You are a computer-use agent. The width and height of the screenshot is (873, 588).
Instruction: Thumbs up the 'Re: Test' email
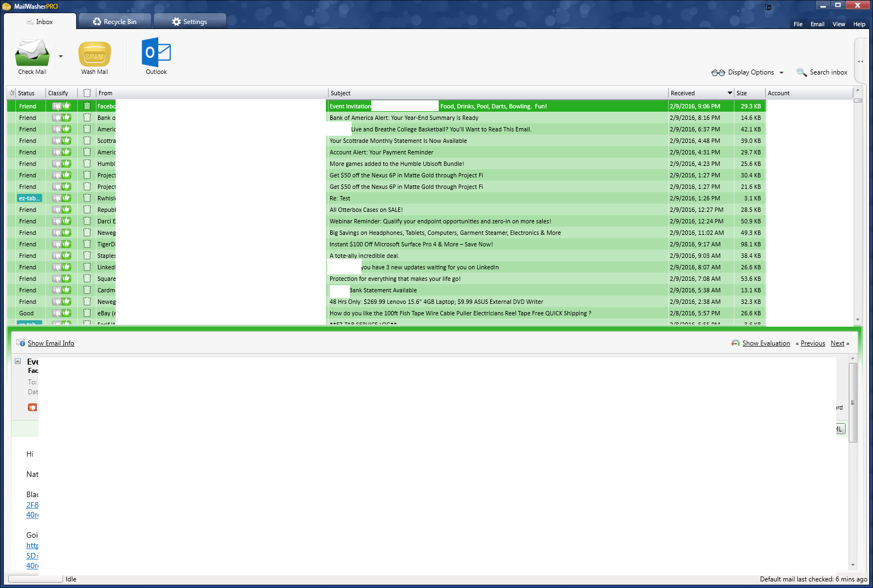coord(67,198)
